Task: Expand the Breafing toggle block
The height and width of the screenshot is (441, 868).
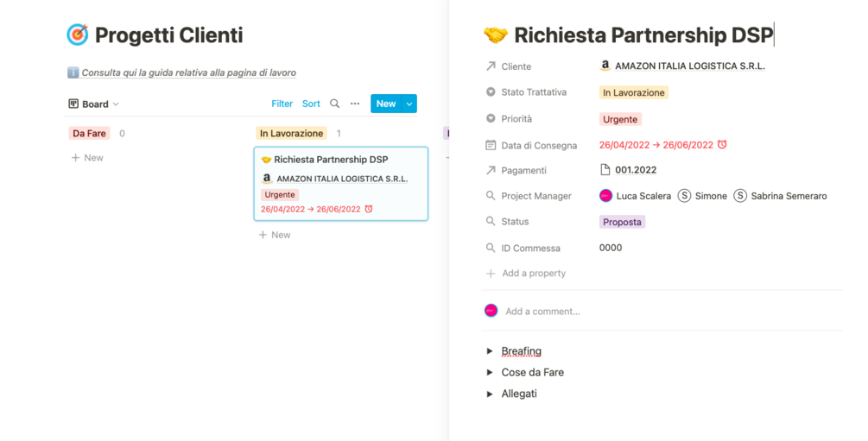Action: [x=490, y=351]
